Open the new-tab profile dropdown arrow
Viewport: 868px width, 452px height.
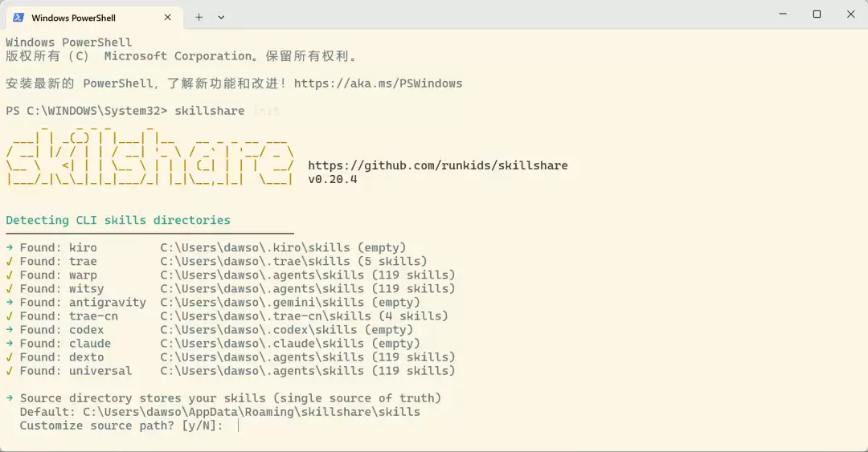tap(221, 17)
